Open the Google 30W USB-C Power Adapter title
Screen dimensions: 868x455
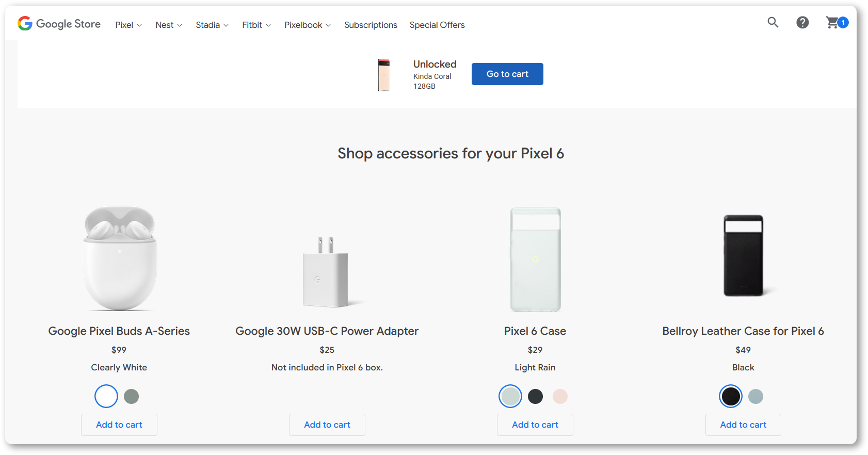pos(327,331)
